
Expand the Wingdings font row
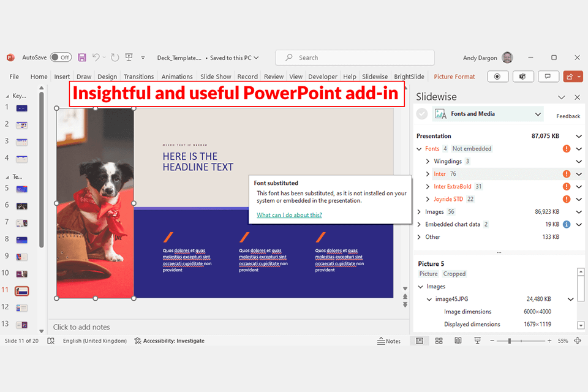[428, 161]
